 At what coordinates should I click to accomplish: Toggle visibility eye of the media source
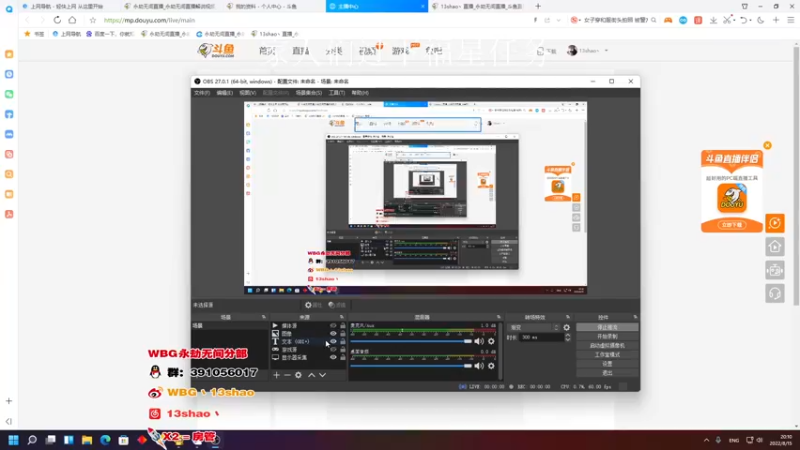click(x=333, y=326)
